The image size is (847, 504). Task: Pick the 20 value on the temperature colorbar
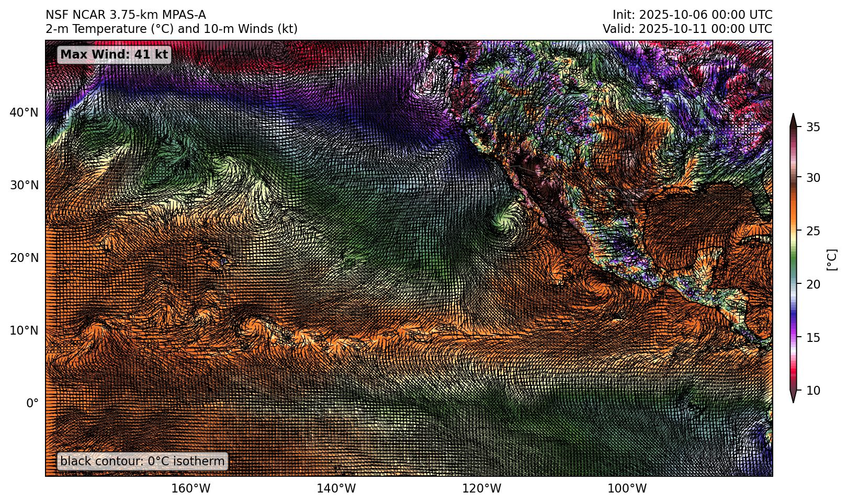pyautogui.click(x=812, y=284)
